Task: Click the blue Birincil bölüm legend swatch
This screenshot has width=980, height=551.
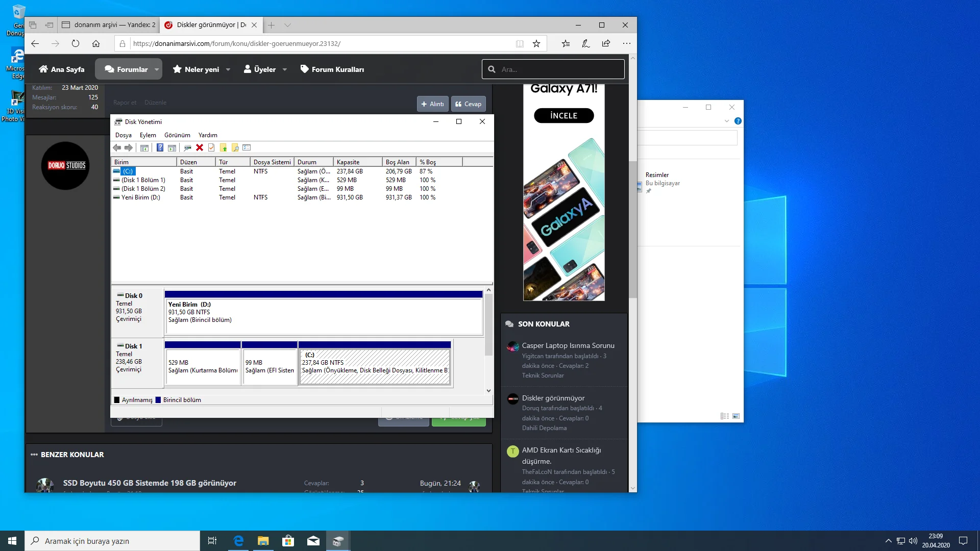Action: (x=158, y=400)
